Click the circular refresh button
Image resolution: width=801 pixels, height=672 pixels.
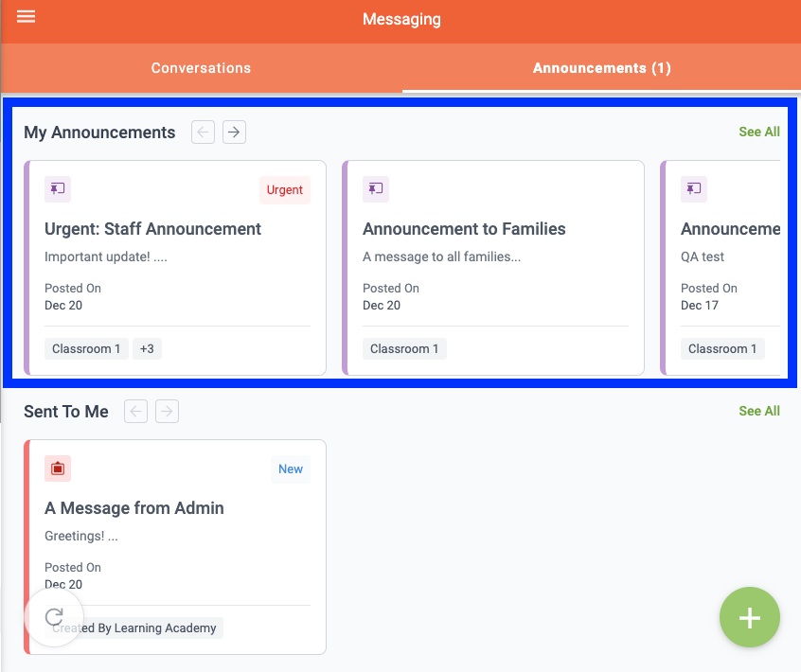click(55, 617)
